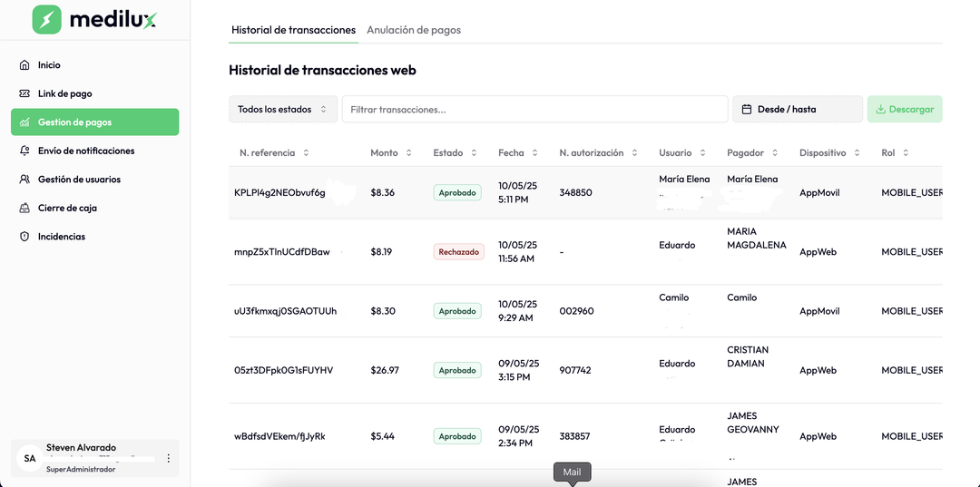The image size is (980, 487).
Task: Click the Envío de notificaciones bell icon
Action: 24,151
